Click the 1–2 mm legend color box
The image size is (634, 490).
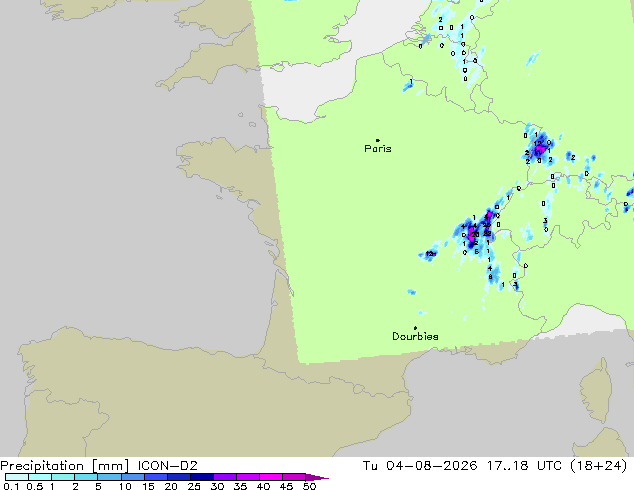(x=63, y=477)
